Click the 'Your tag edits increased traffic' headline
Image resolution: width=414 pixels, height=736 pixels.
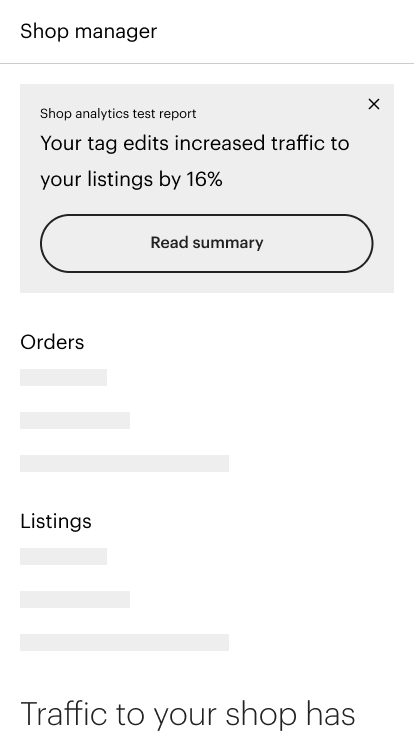pyautogui.click(x=194, y=161)
